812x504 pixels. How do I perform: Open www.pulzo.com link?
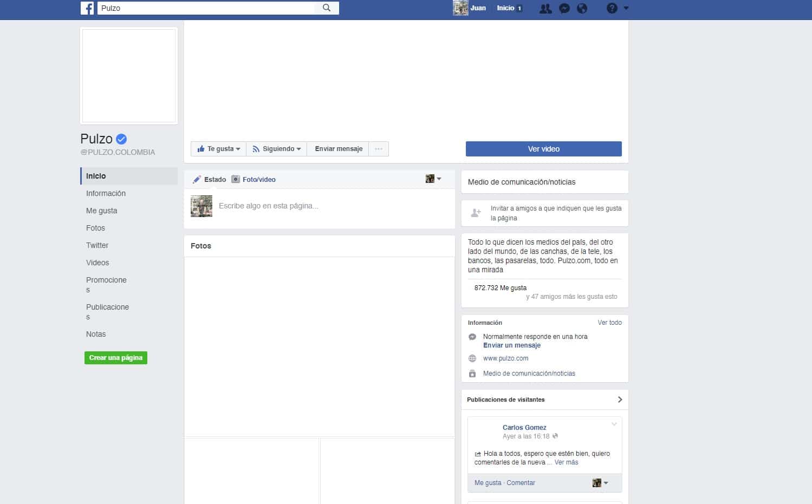tap(505, 358)
